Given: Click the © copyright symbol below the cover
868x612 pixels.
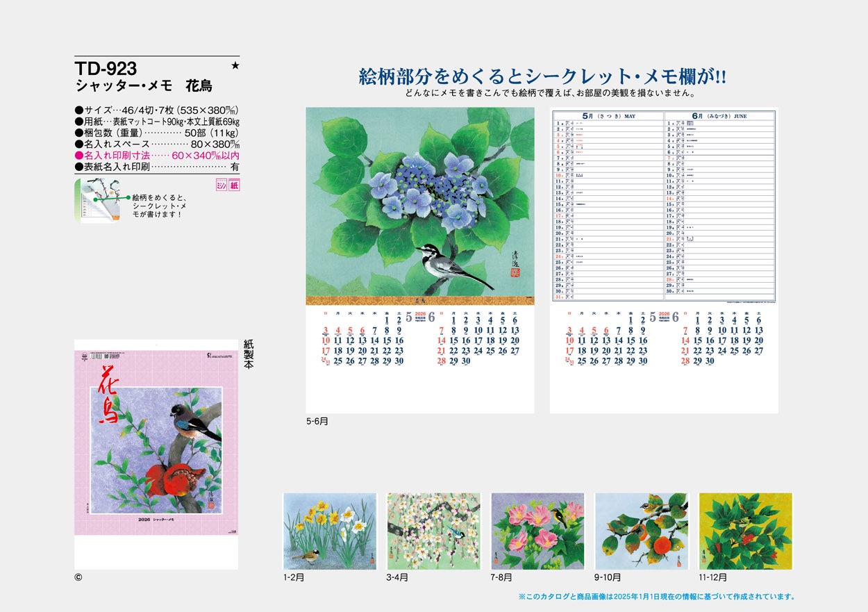Looking at the screenshot, I should pyautogui.click(x=78, y=577).
